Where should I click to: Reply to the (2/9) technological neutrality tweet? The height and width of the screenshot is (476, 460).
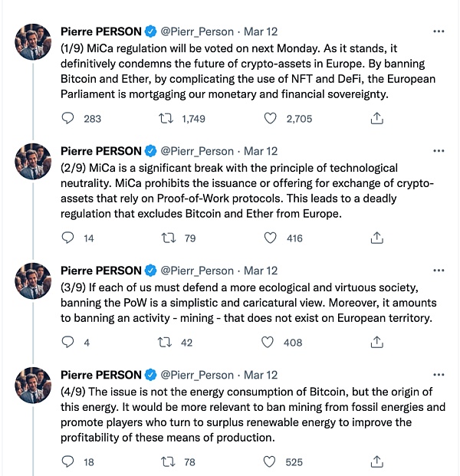(68, 238)
